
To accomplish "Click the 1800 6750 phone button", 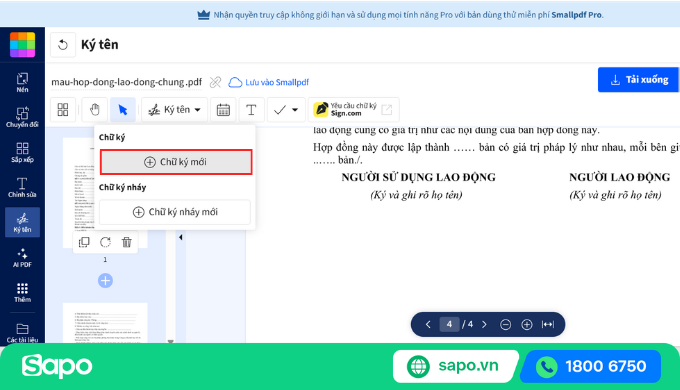I will pos(592,367).
